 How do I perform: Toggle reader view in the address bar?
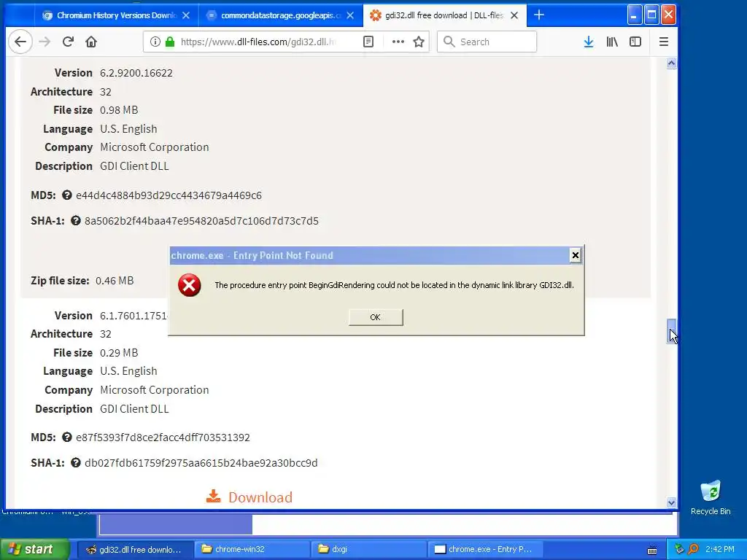pyautogui.click(x=368, y=42)
